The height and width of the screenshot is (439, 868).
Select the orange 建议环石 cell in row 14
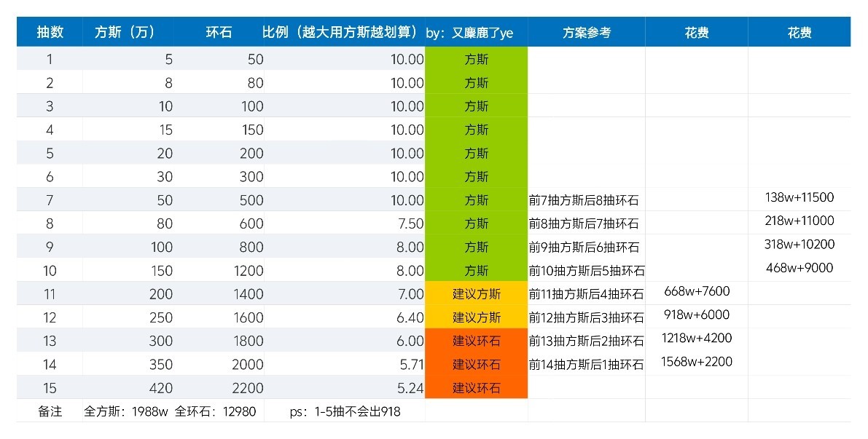pos(476,364)
